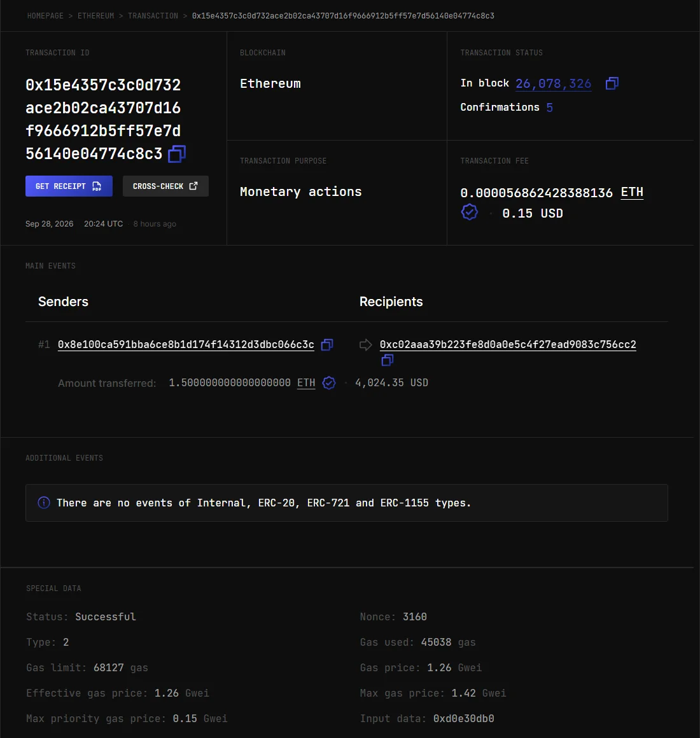Download the receipt with Get Receipt button
Screen dimensions: 700x738
pyautogui.click(x=69, y=186)
